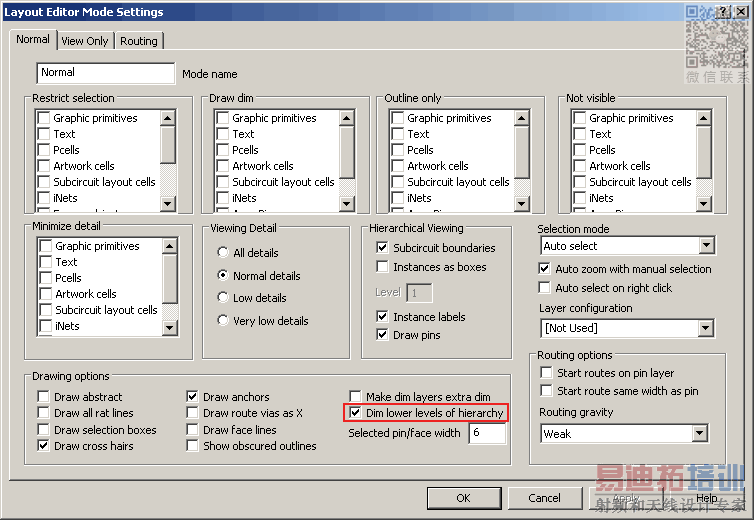Image resolution: width=754 pixels, height=520 pixels.
Task: Enable Draw selection boxes
Action: [43, 430]
